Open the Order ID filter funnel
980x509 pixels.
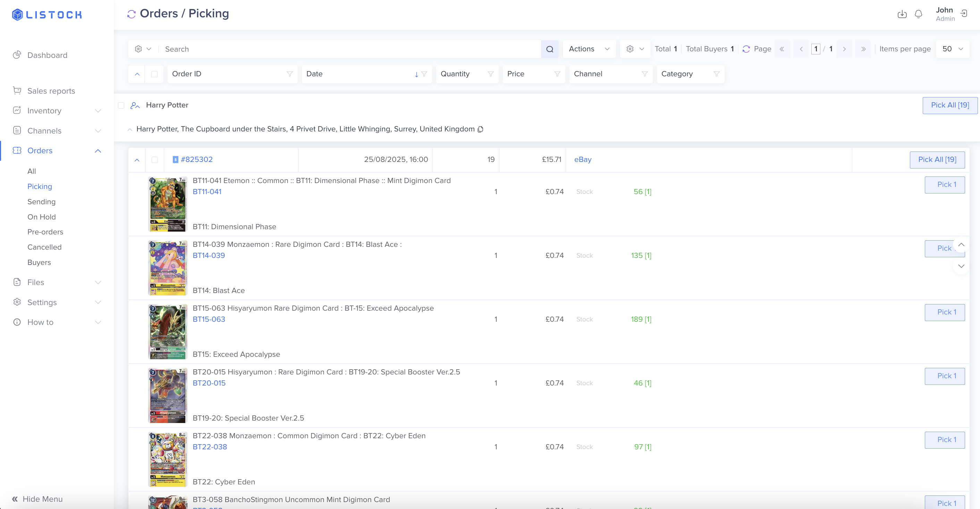pos(289,74)
